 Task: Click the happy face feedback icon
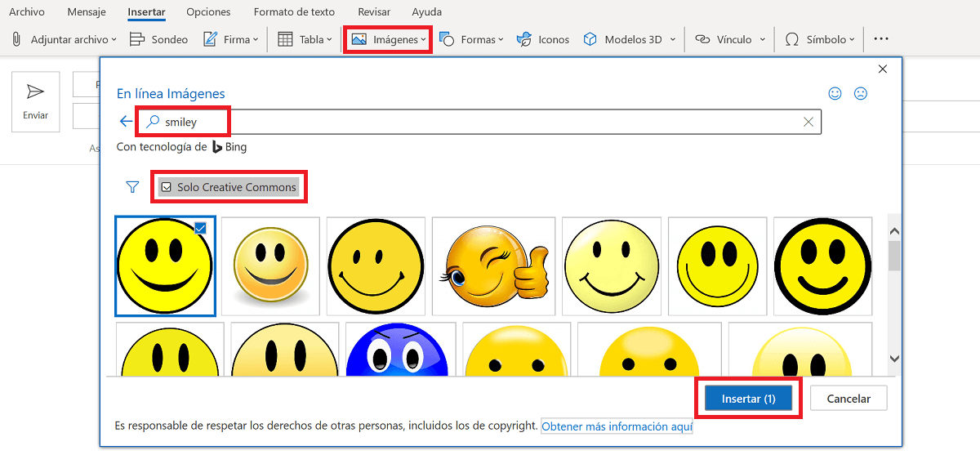835,94
